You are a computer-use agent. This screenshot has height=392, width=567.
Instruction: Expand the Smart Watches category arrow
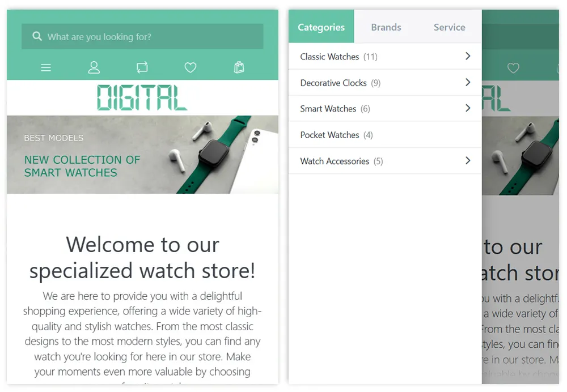468,108
